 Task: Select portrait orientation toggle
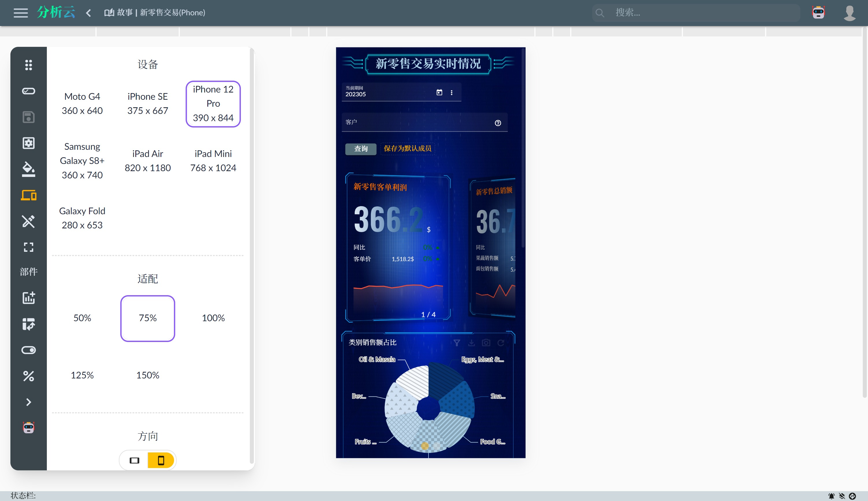161,461
